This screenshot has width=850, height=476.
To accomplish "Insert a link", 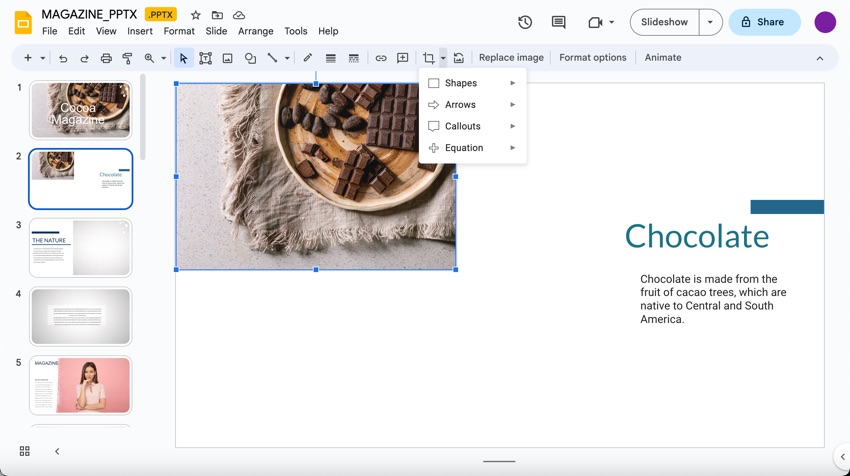I will point(381,58).
